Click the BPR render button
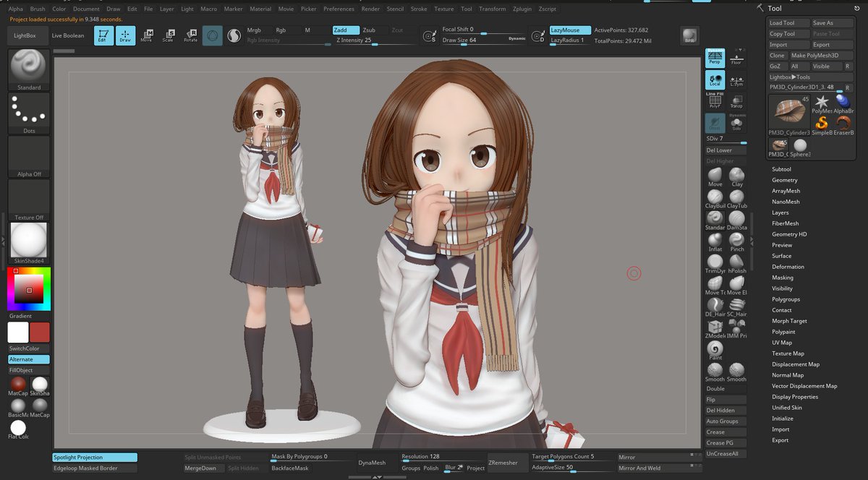The width and height of the screenshot is (868, 480). coord(689,35)
